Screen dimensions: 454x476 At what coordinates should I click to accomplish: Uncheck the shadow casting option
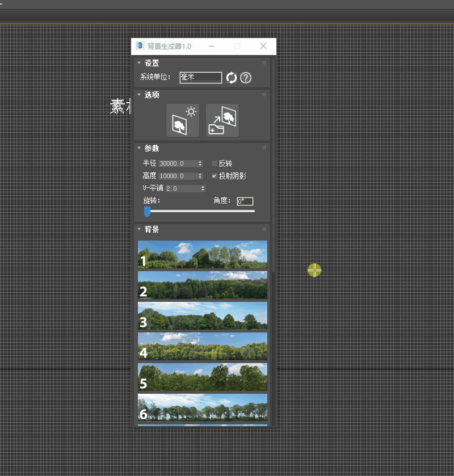(x=214, y=175)
